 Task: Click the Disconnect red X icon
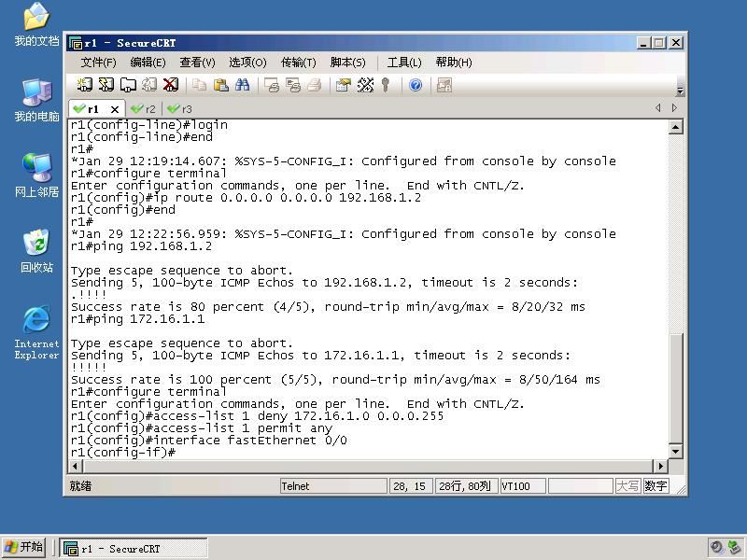pyautogui.click(x=171, y=85)
